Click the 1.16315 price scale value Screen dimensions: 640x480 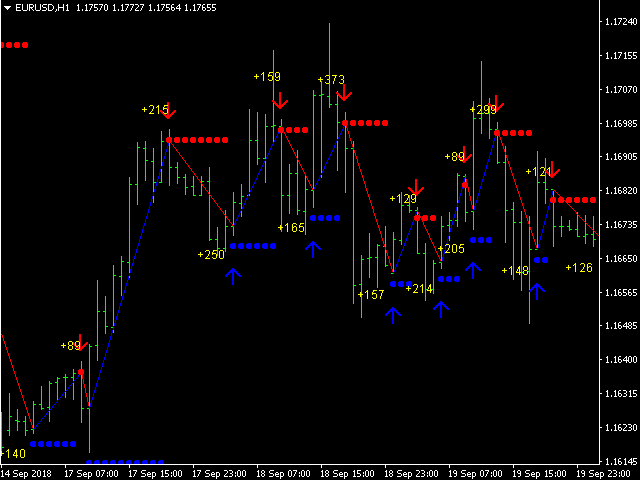pyautogui.click(x=620, y=393)
